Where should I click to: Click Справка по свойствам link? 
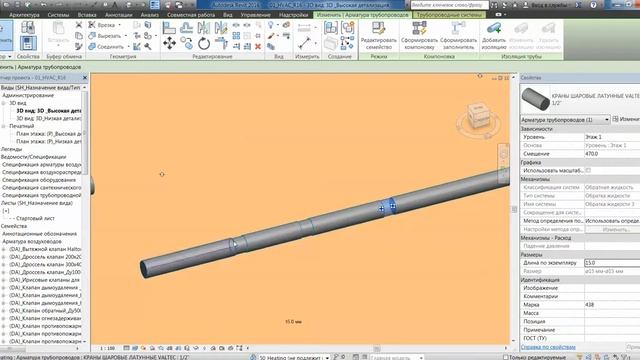[x=548, y=347]
